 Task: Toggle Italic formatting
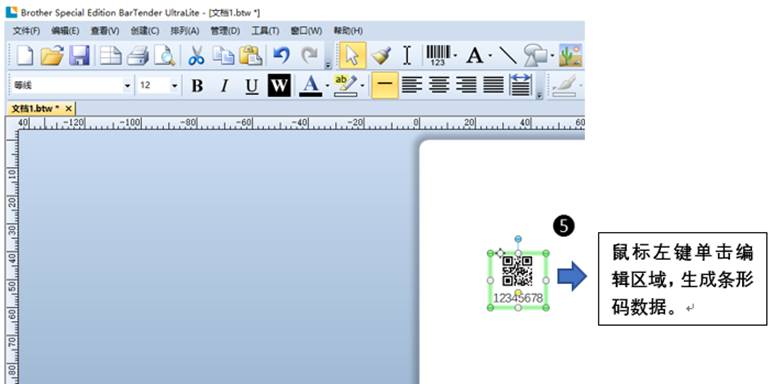pyautogui.click(x=224, y=86)
